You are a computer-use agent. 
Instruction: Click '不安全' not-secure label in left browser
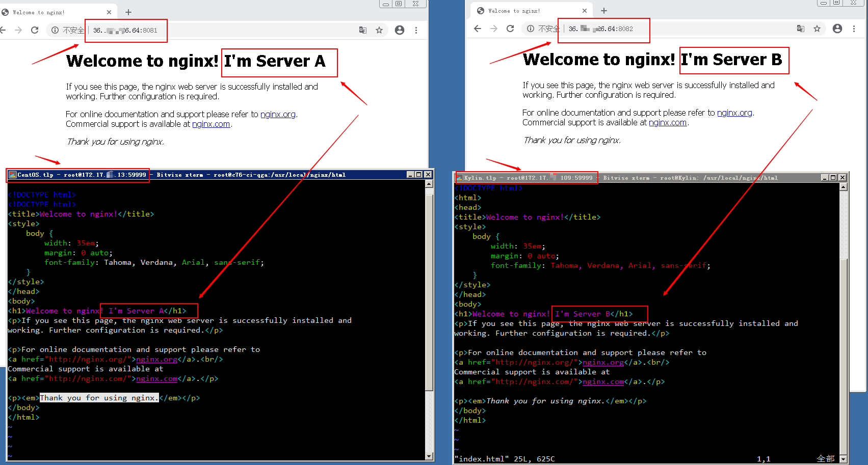[73, 31]
